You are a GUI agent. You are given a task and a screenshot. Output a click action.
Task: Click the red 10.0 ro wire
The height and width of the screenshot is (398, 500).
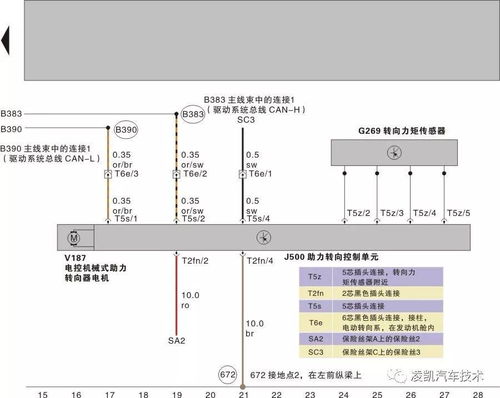(176, 295)
